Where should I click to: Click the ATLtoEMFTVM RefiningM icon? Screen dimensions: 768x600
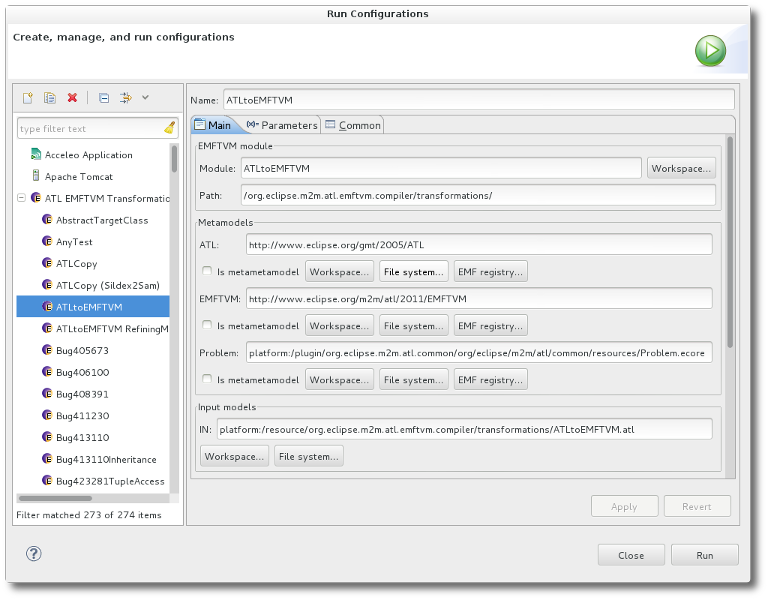(47, 328)
